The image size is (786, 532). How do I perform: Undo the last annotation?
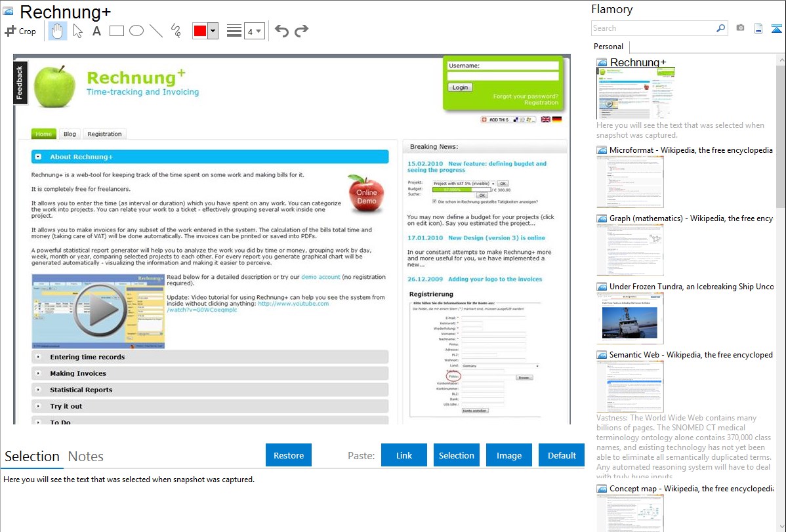click(281, 31)
